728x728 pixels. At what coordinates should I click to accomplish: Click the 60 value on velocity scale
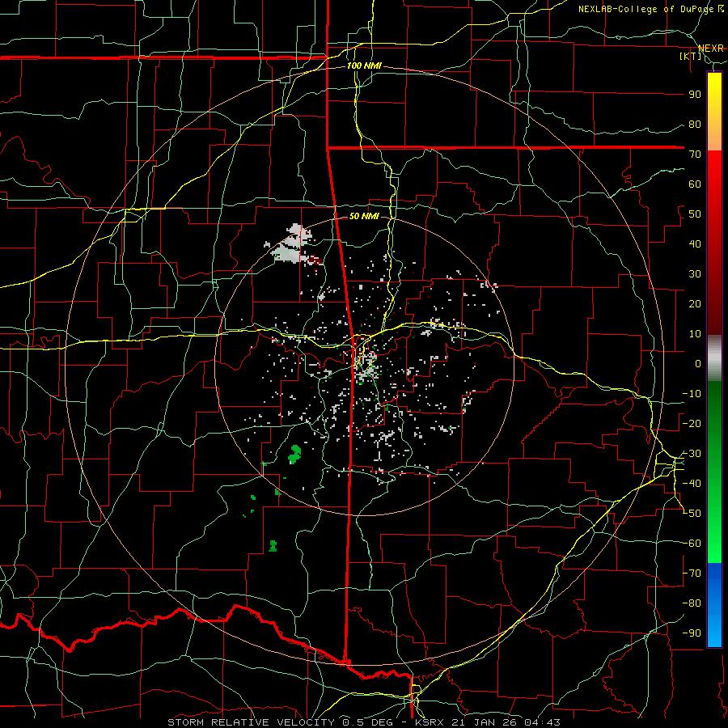tap(695, 184)
